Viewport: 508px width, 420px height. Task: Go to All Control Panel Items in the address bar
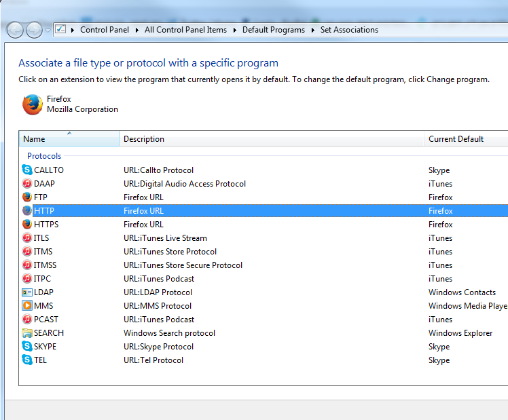185,30
